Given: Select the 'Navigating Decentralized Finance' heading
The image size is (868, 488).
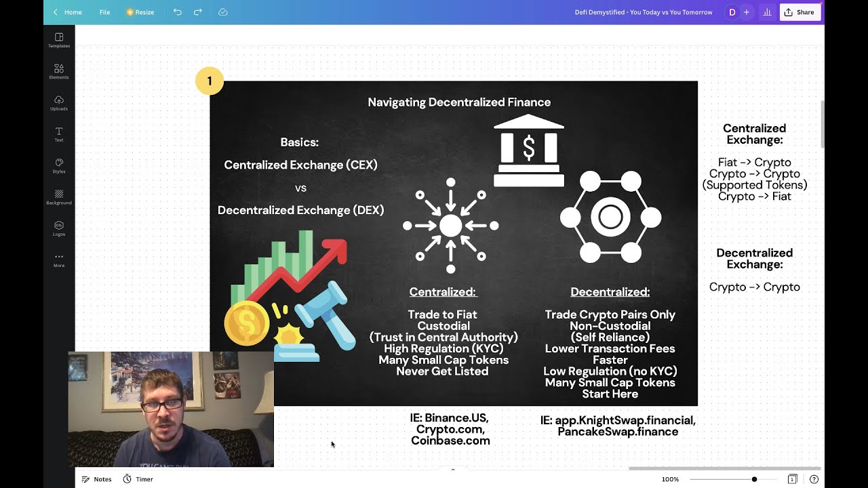Looking at the screenshot, I should click(459, 102).
